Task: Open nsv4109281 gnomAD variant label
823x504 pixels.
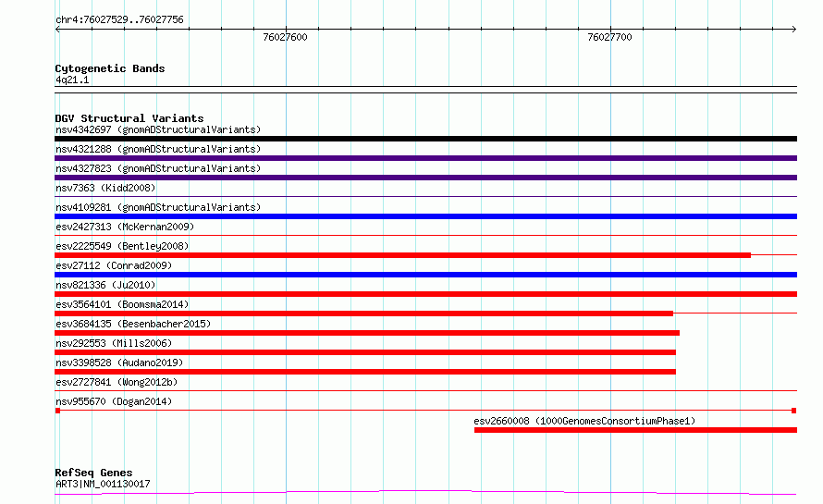Action: pos(158,207)
